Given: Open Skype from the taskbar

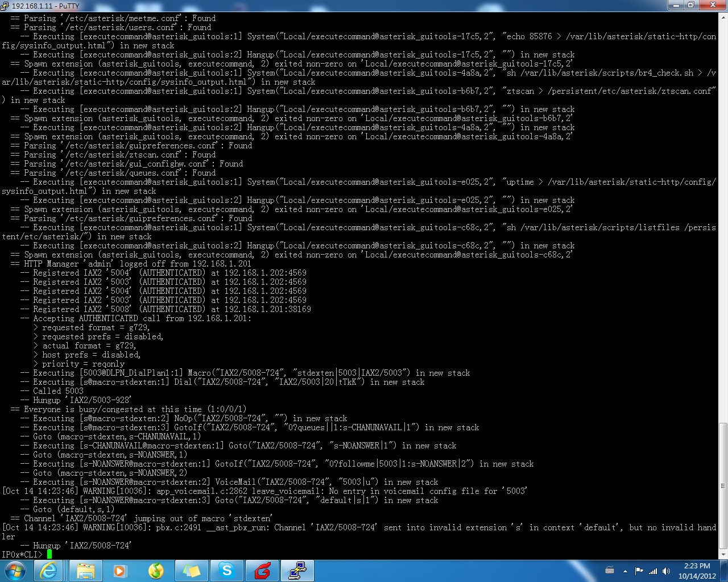Looking at the screenshot, I should coord(227,571).
